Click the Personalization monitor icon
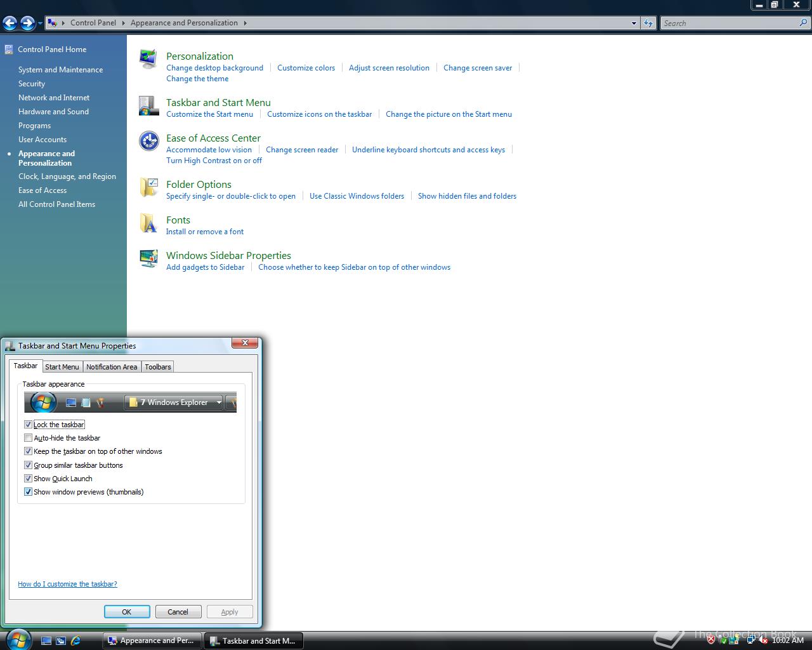This screenshot has height=650, width=812. (148, 60)
